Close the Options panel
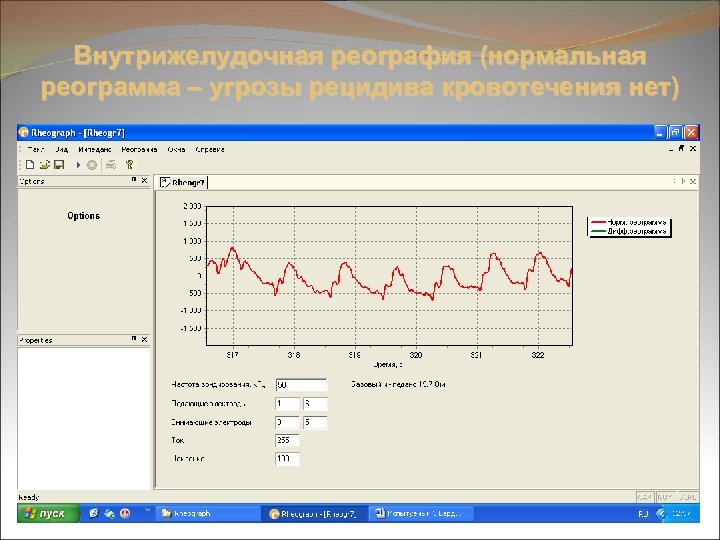 point(144,180)
